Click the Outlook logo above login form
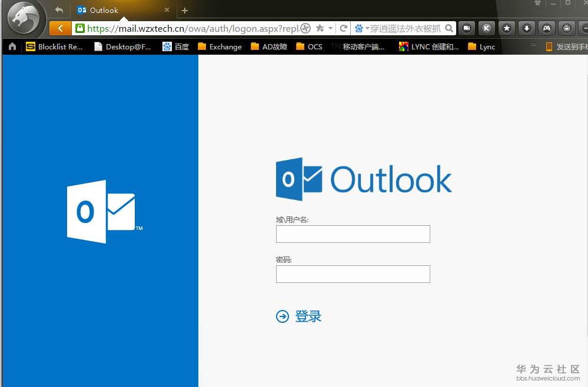 tap(364, 179)
